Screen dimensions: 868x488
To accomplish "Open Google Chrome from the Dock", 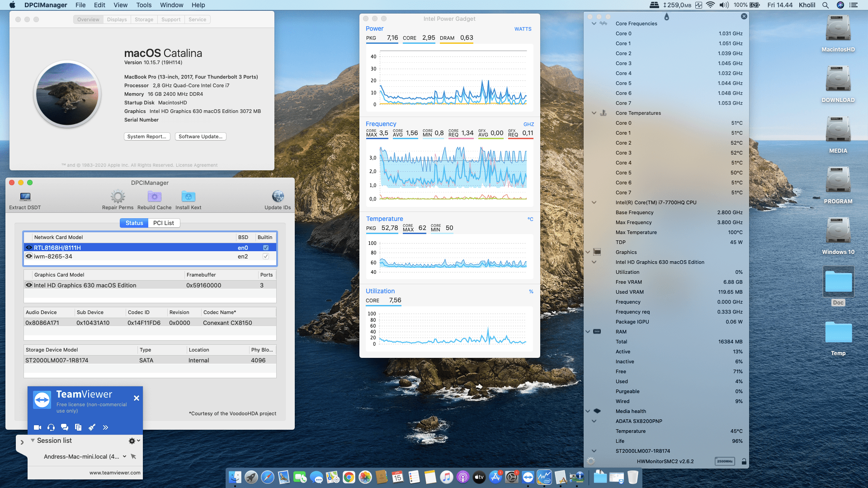I will (x=349, y=477).
